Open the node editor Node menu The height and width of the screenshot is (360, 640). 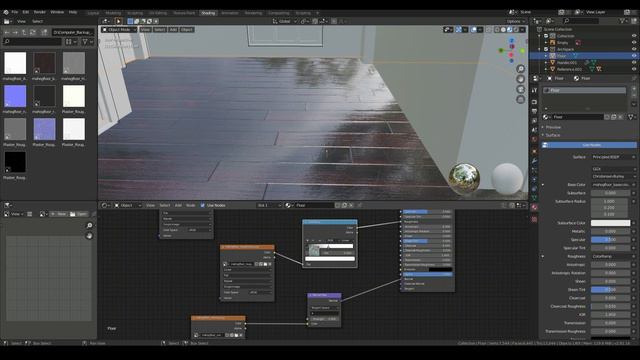click(x=191, y=205)
